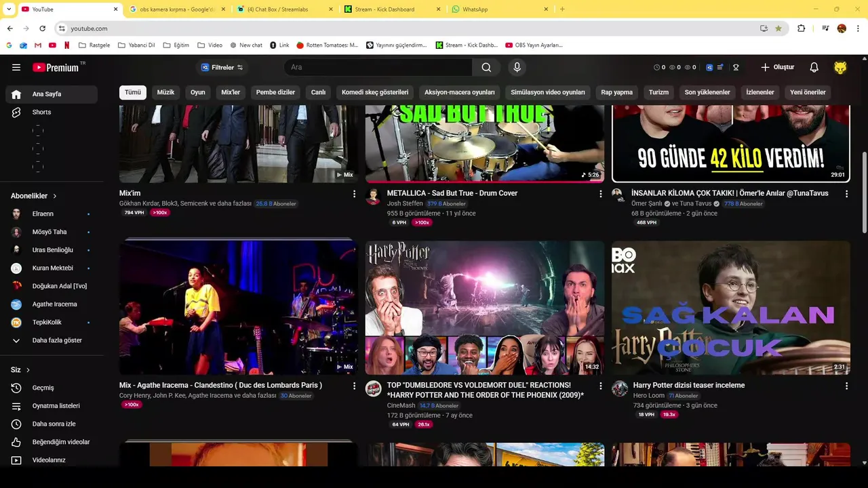Open the Gmail bookmark icon
The image size is (868, 488).
click(x=38, y=45)
